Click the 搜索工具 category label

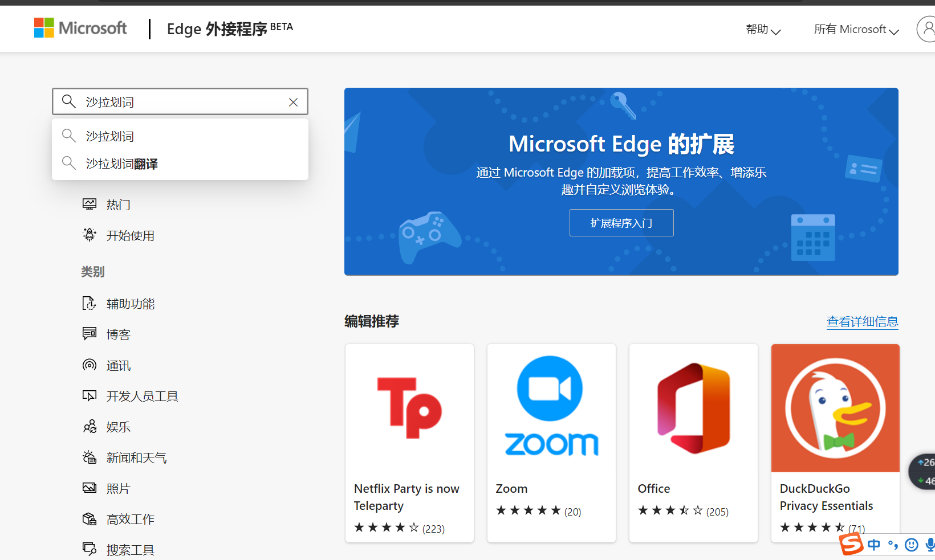click(131, 550)
